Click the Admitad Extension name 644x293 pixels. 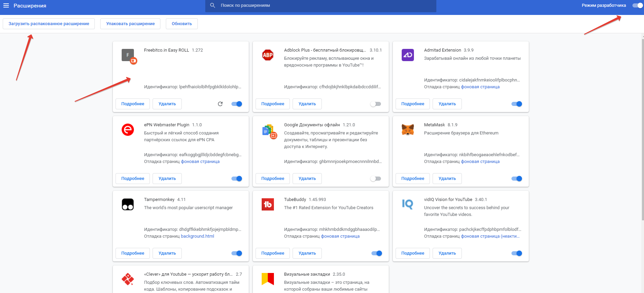442,50
